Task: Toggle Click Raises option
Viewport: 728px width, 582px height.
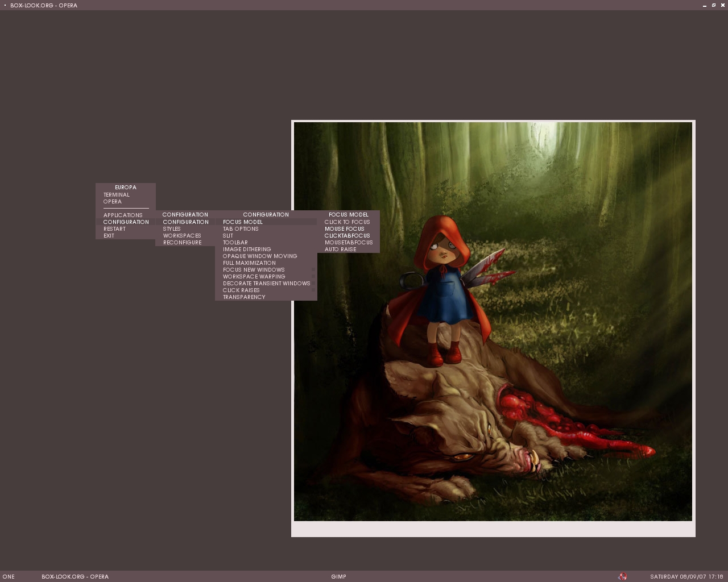Action: coord(266,290)
